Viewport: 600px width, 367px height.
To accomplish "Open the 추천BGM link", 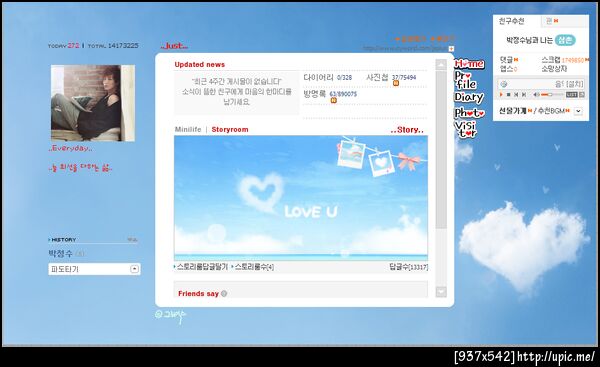I will (x=551, y=111).
